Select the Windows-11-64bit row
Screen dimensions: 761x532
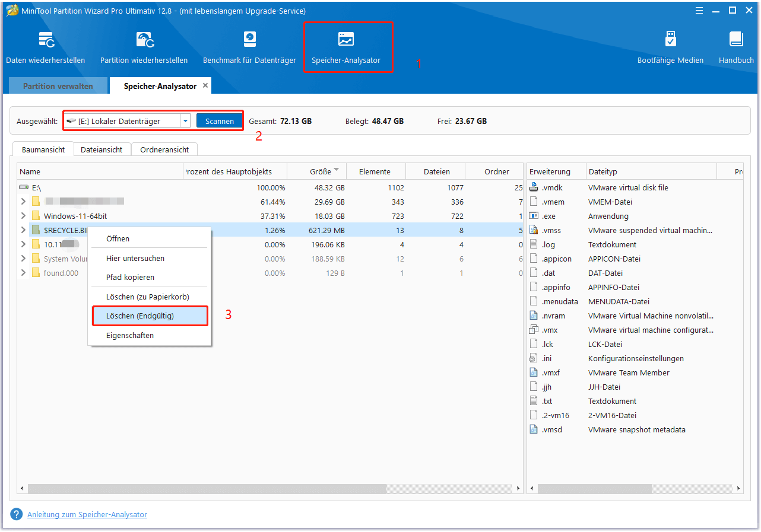coord(269,216)
